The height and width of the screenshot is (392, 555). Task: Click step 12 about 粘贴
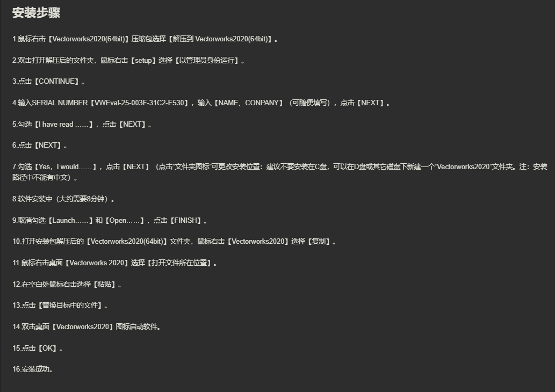67,284
